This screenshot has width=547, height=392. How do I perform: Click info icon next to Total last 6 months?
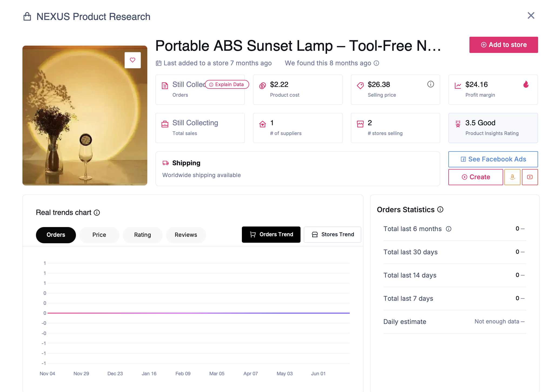(x=449, y=229)
